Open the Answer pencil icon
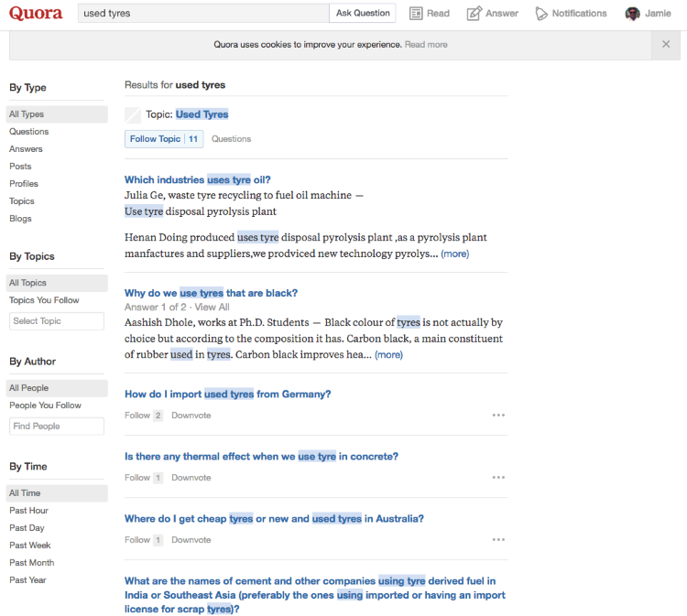Screen dimensions: 687x616 474,14
